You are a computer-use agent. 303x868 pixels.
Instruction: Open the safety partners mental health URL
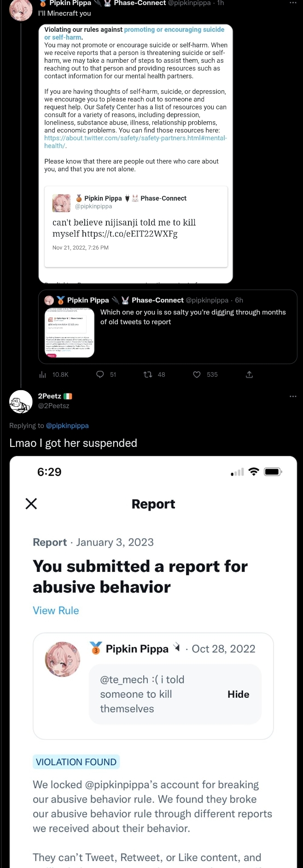coord(135,142)
